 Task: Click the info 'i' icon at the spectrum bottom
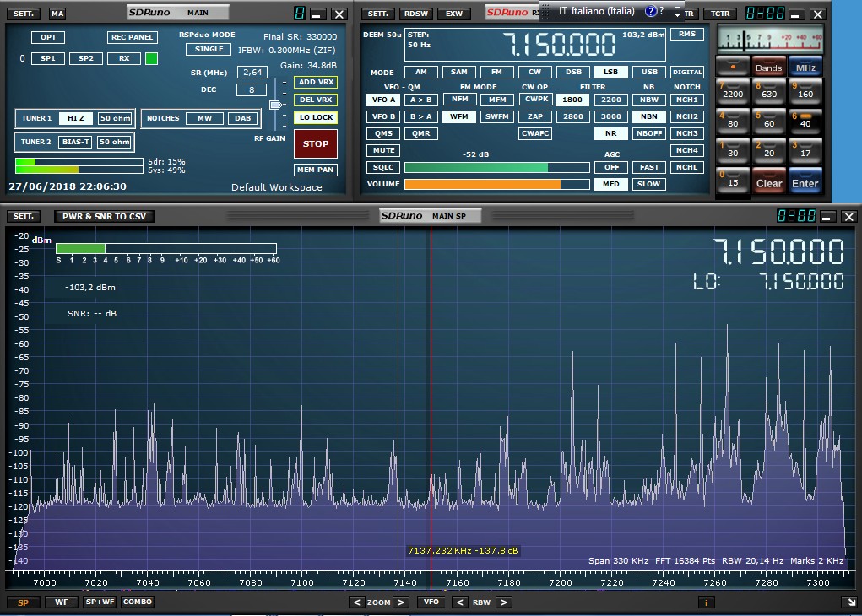(706, 602)
